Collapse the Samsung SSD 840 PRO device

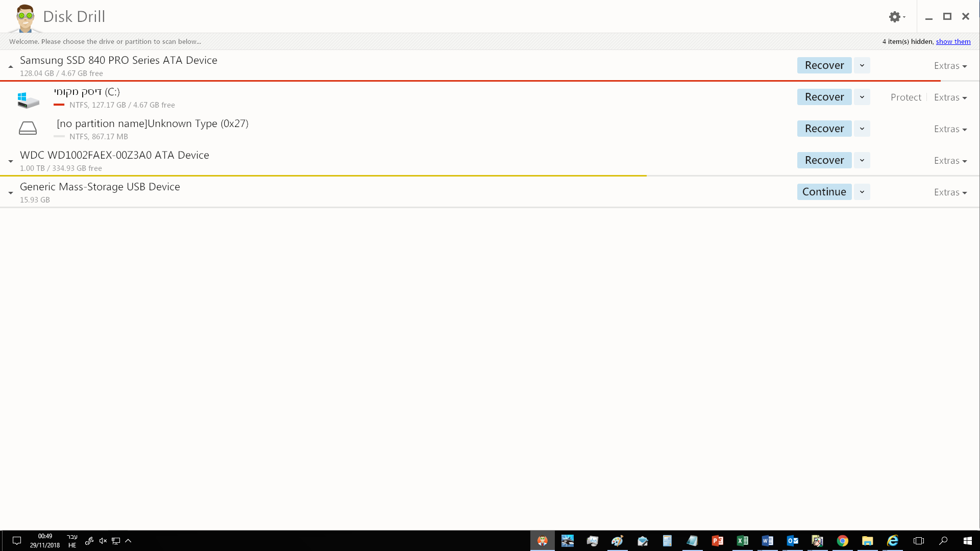[x=11, y=66]
